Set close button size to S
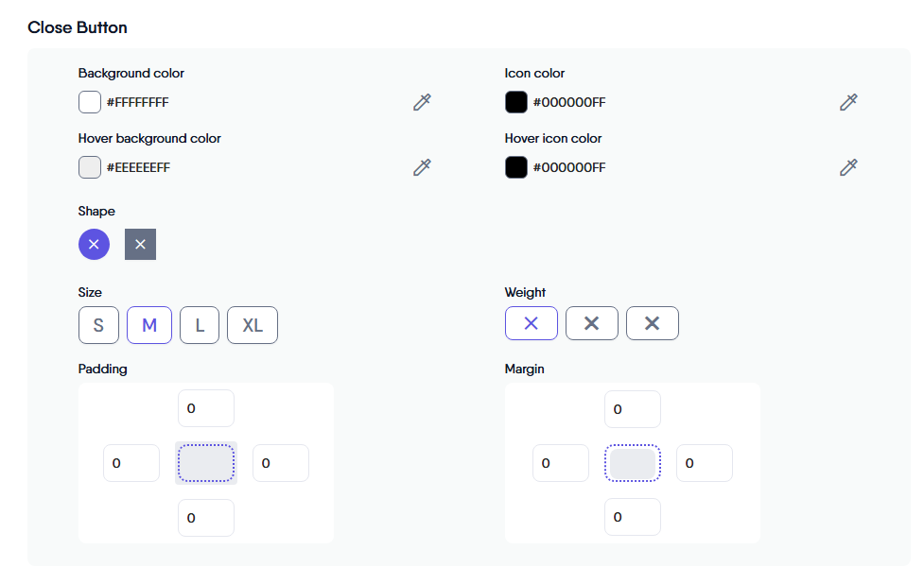Viewport: 924px width, 567px height. click(x=98, y=325)
